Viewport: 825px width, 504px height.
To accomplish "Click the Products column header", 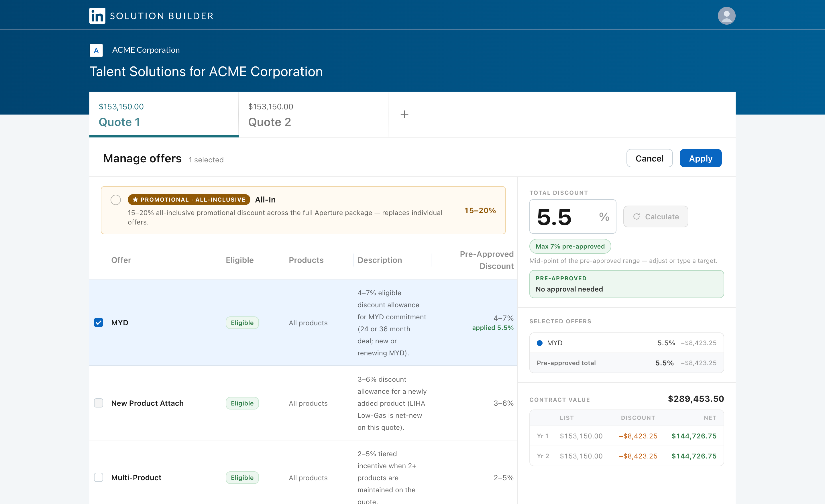I will [306, 260].
